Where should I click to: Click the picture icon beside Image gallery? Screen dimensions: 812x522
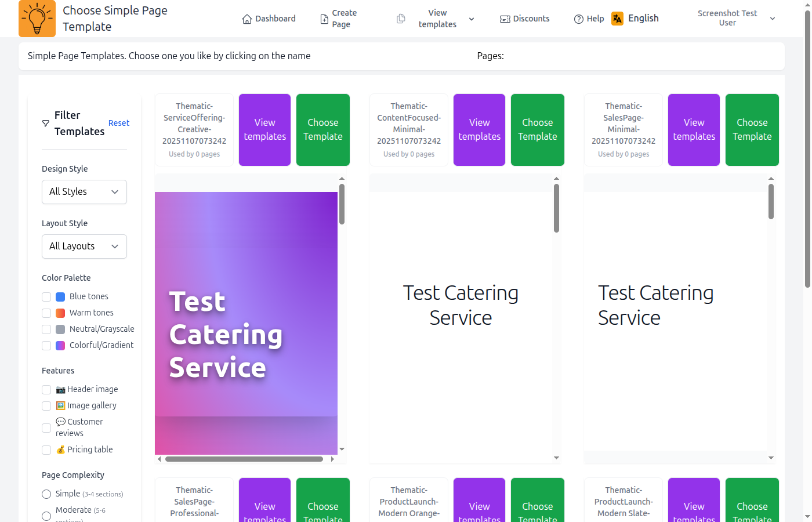click(x=60, y=405)
